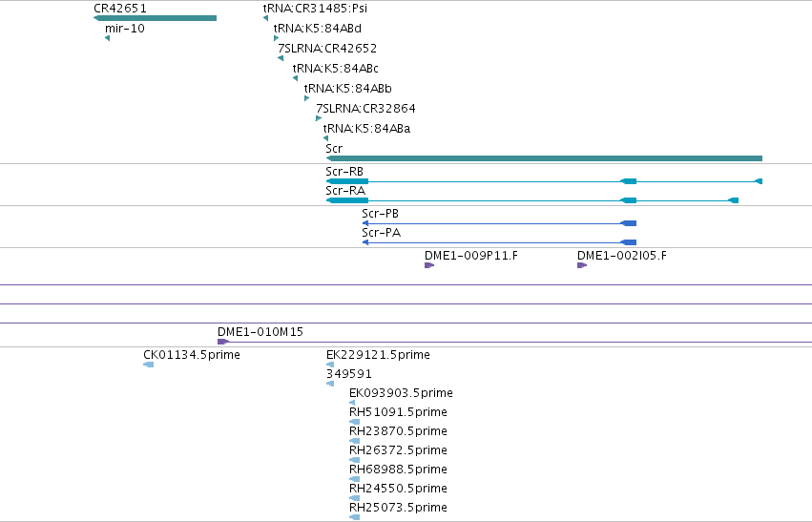Image resolution: width=812 pixels, height=522 pixels.
Task: Click the 349591 label
Action: coord(349,374)
